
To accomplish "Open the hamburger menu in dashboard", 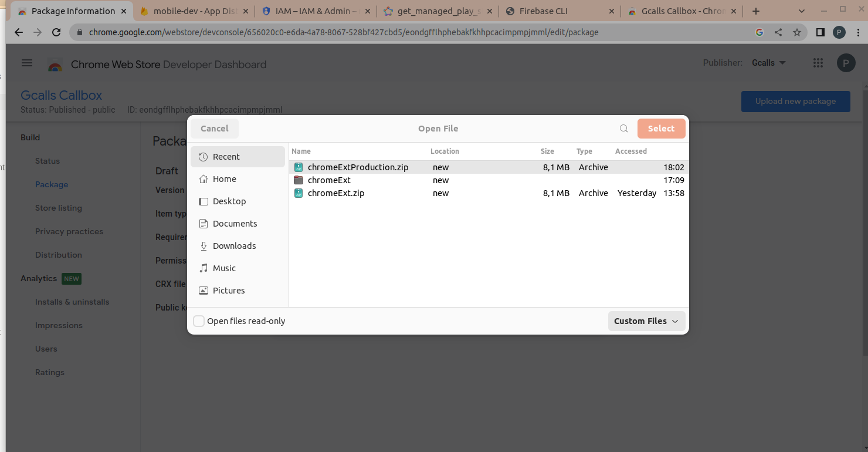I will click(x=27, y=63).
